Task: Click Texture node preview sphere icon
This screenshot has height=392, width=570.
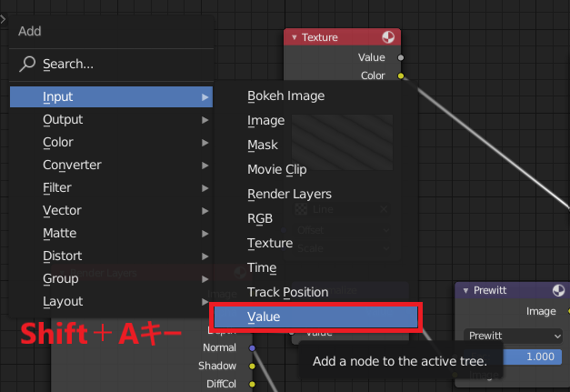Action: [388, 37]
